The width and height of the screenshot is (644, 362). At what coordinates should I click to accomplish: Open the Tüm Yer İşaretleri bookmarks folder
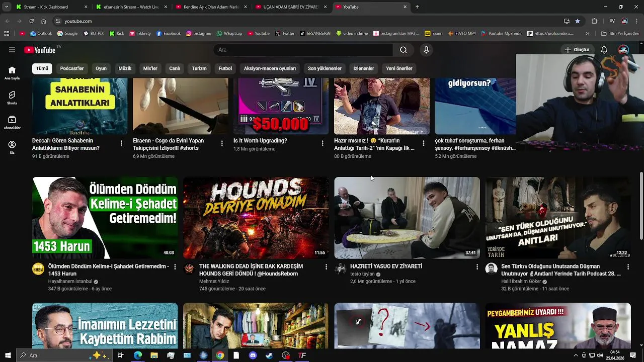click(x=620, y=34)
